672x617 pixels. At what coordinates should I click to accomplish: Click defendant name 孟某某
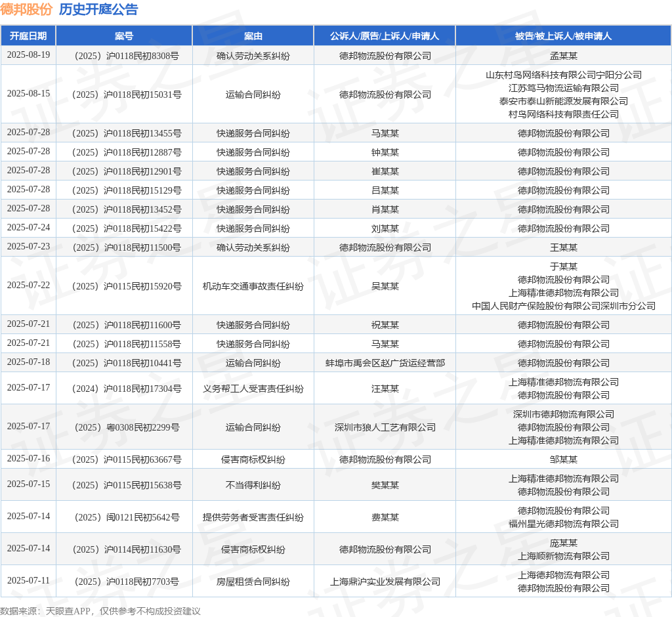[564, 56]
